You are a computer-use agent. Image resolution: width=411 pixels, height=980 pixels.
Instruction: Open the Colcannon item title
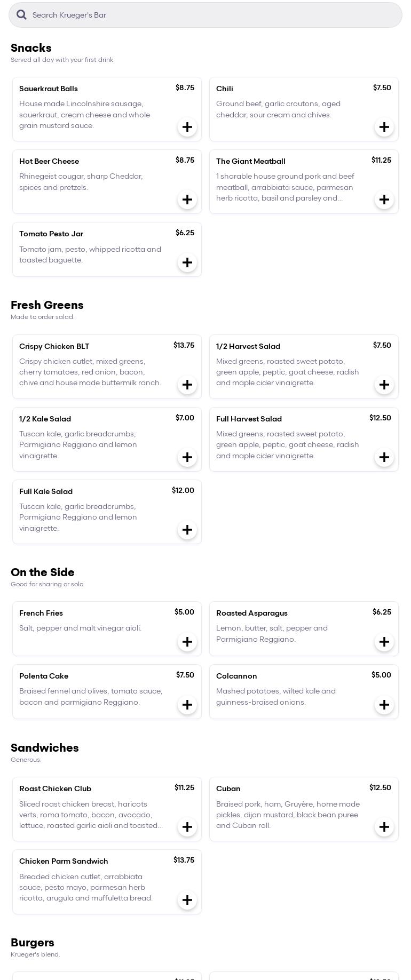click(x=236, y=676)
